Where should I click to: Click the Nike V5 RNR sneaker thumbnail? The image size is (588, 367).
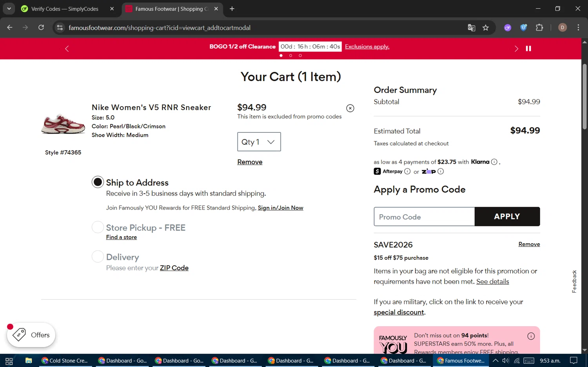pos(63,124)
